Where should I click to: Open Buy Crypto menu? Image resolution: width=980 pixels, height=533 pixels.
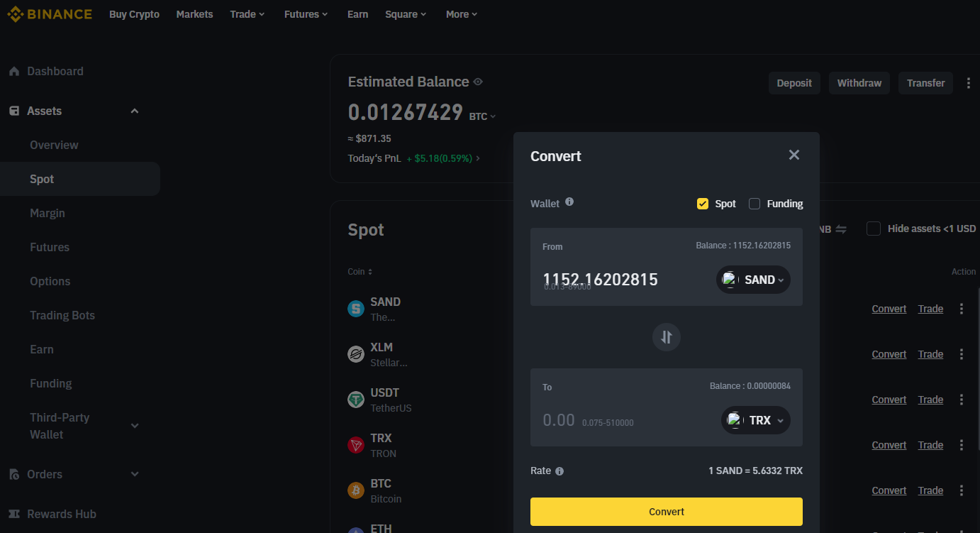134,14
